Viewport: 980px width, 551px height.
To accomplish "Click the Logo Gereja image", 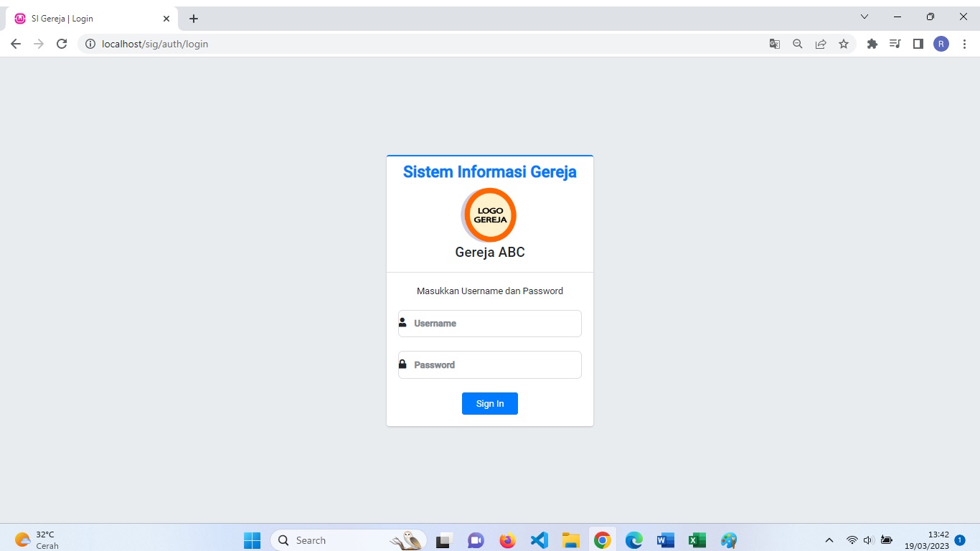I will pos(489,215).
